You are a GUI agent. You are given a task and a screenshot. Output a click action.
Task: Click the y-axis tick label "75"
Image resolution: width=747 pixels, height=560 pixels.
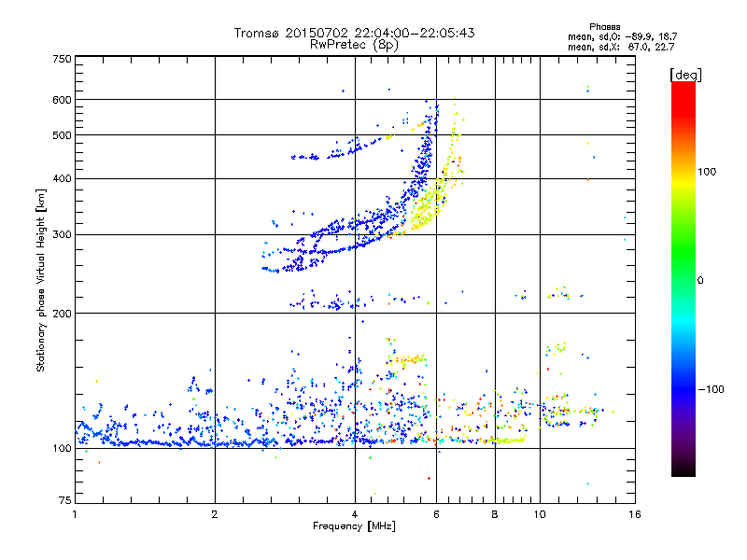(x=65, y=500)
